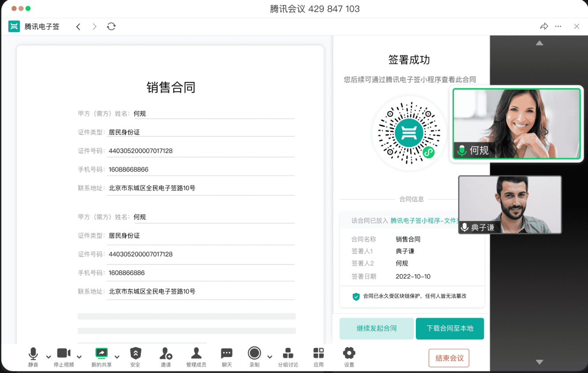Open the 聊天 chat panel
This screenshot has height=373, width=588.
click(x=227, y=357)
